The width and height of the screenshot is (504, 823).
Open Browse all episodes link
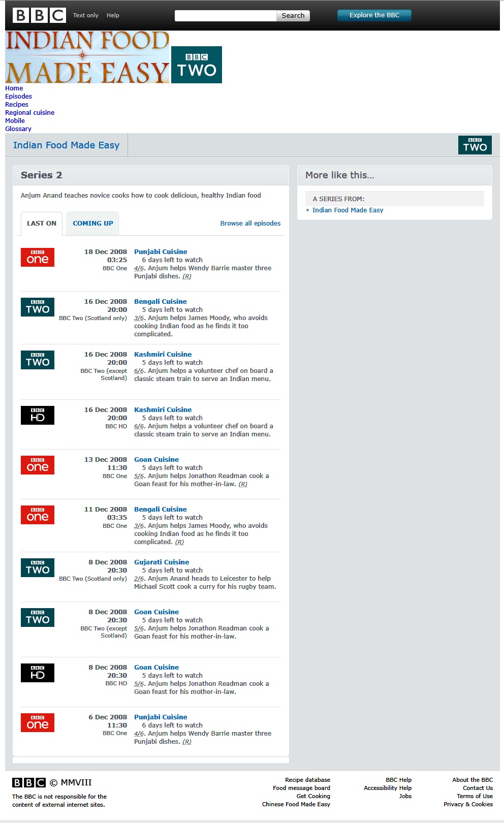click(250, 223)
